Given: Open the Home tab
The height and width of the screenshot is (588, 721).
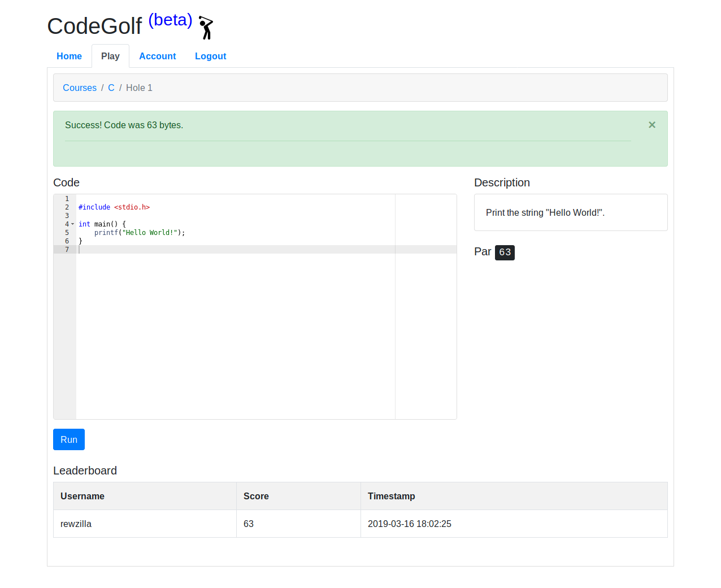Looking at the screenshot, I should (69, 56).
